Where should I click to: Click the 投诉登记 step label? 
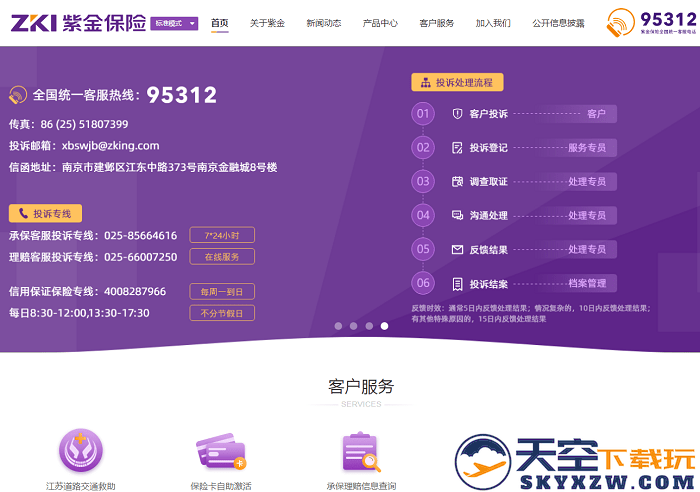tap(488, 148)
